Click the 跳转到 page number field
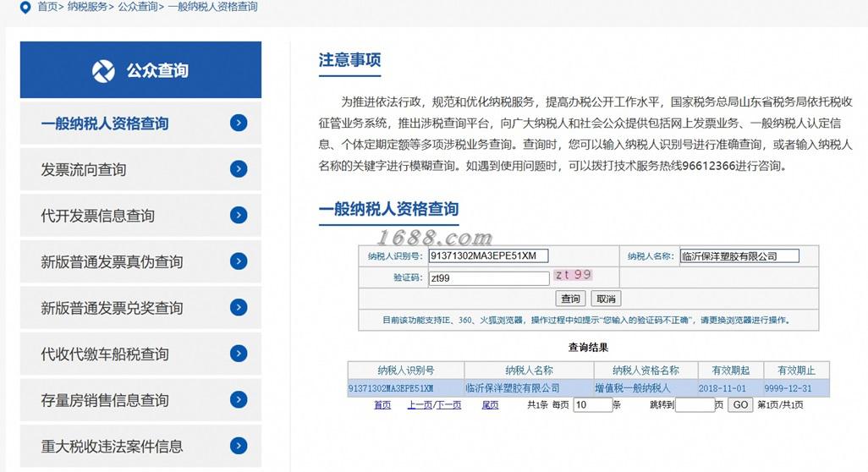 coord(695,405)
